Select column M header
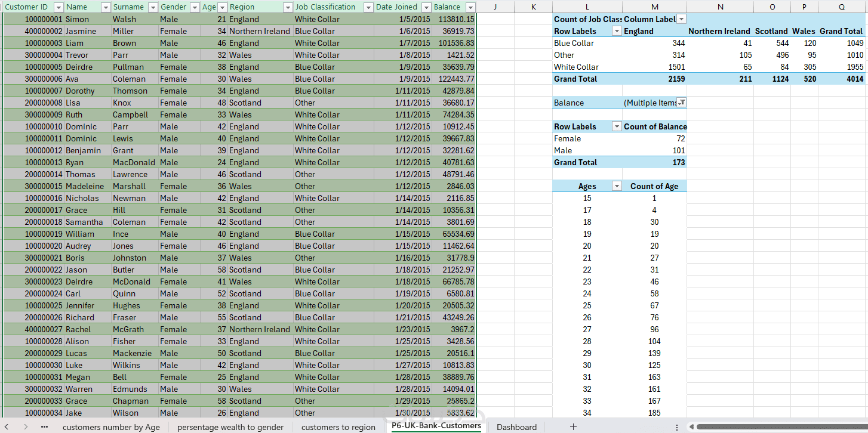The image size is (868, 433). [655, 7]
